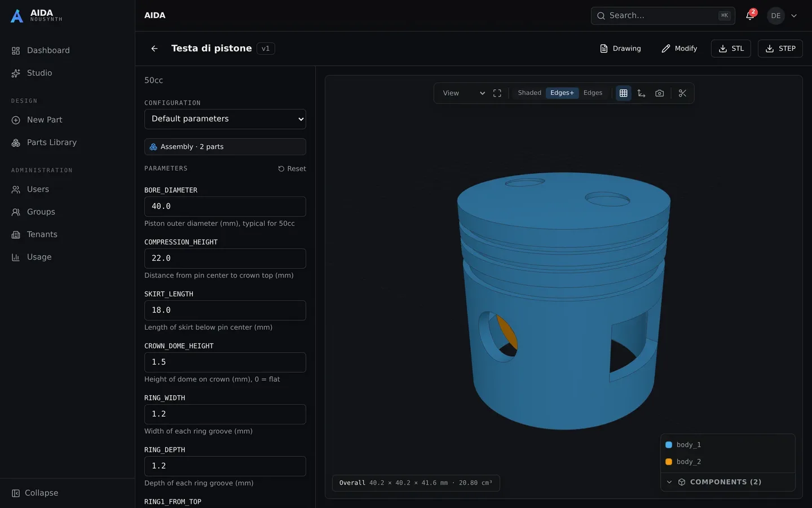Click the components cube icon
812x508 pixels.
pyautogui.click(x=682, y=482)
